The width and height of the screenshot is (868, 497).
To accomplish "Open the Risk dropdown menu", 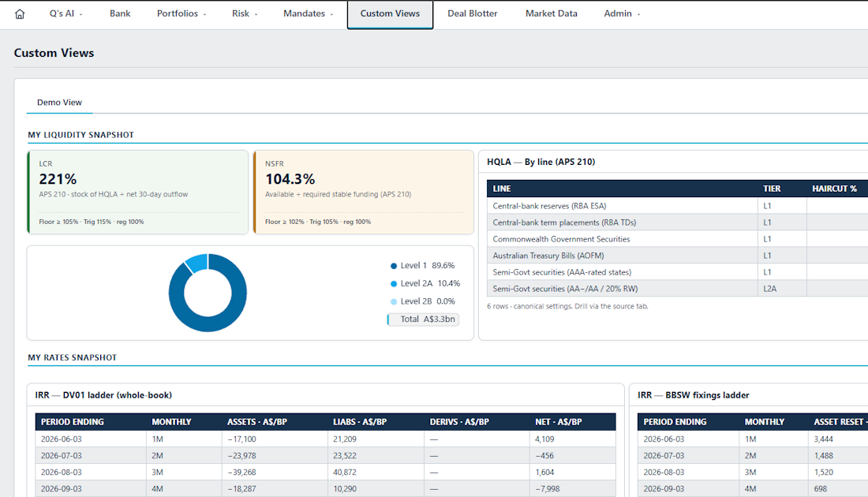I will 245,14.
